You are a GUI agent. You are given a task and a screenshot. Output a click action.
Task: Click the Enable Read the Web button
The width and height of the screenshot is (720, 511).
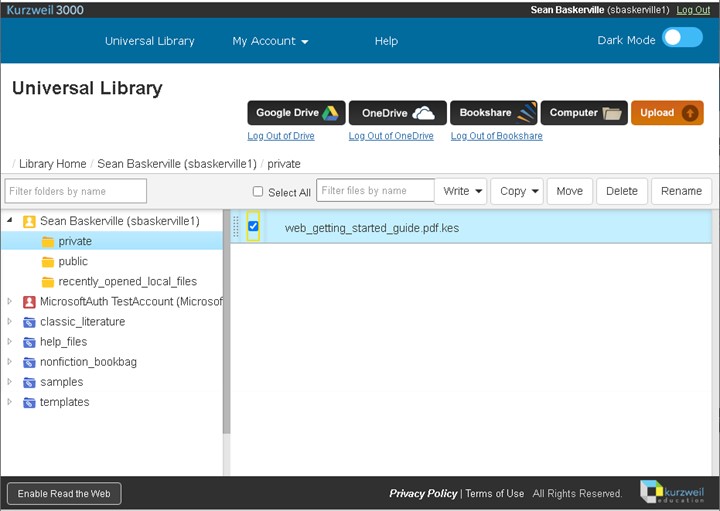[x=64, y=494]
